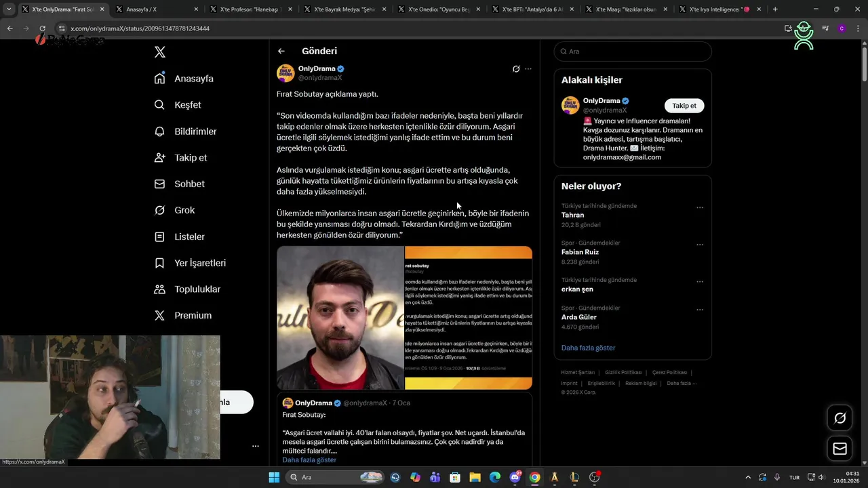
Task: Switch to X'te Maaş browser tab
Action: pyautogui.click(x=626, y=9)
